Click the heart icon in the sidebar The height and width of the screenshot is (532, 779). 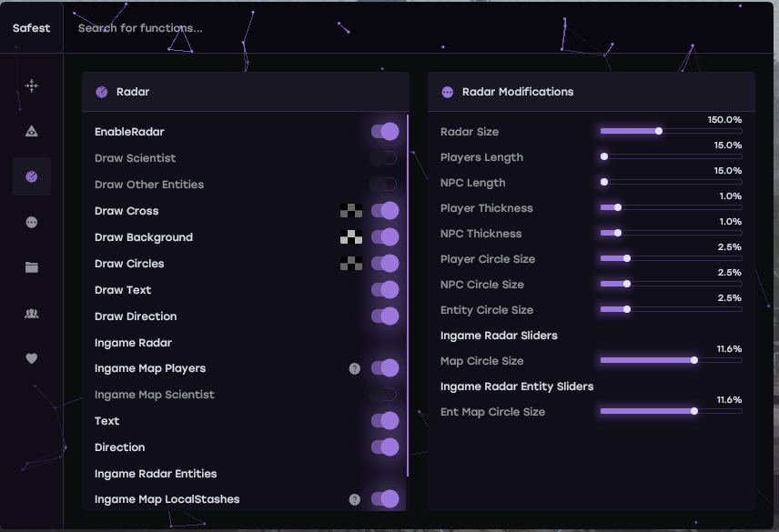(32, 358)
